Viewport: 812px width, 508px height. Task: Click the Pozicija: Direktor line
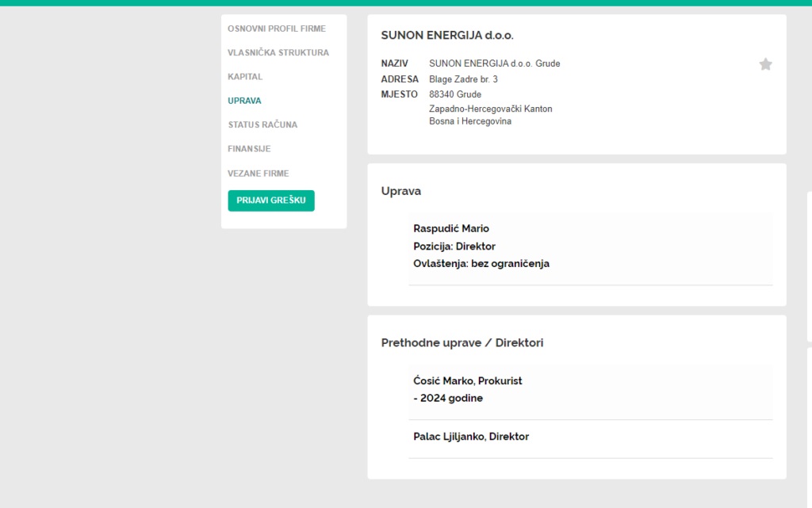[x=454, y=246]
